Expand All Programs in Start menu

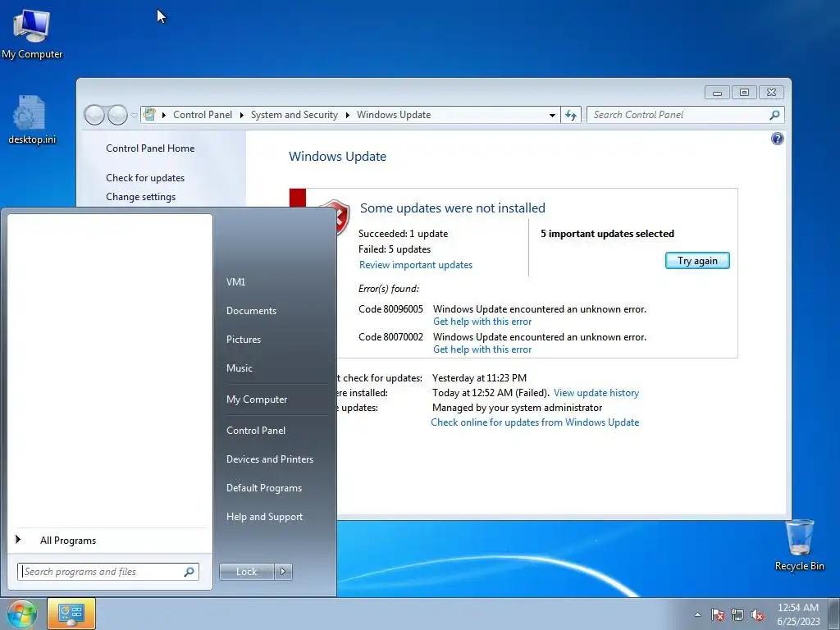(68, 541)
